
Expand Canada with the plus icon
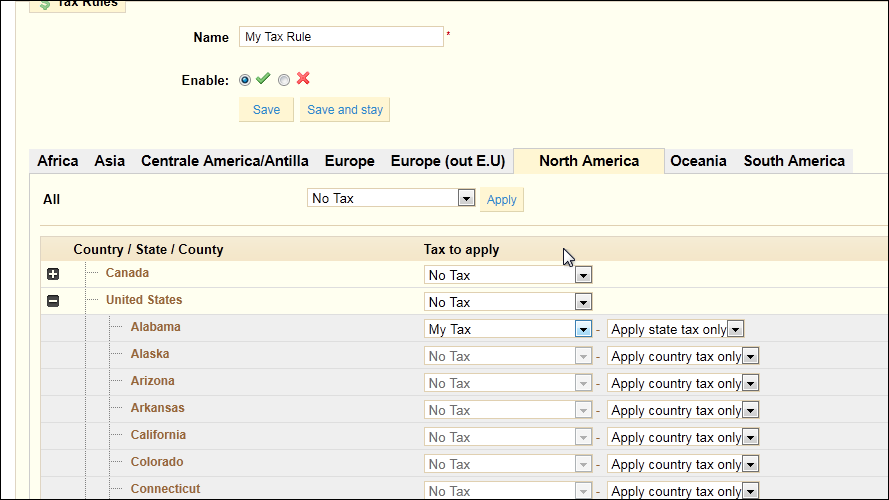click(x=53, y=274)
